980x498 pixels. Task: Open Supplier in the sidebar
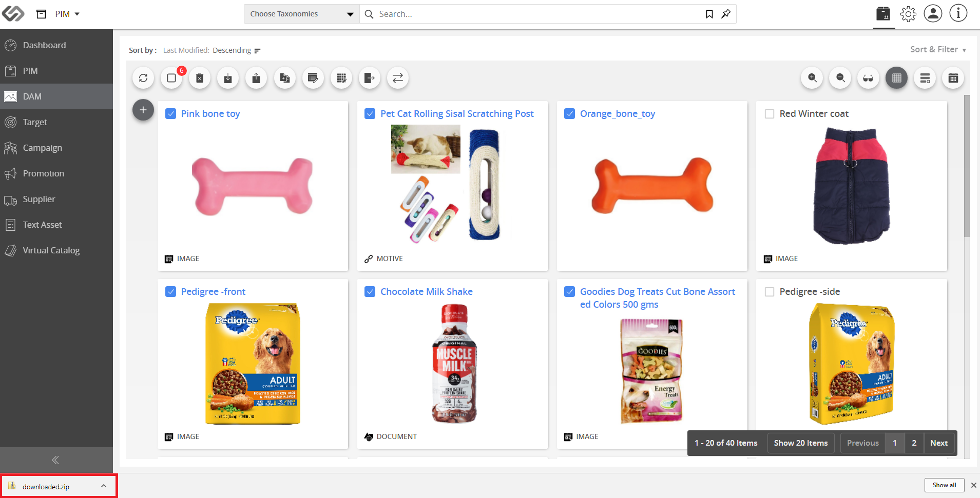tap(56, 199)
